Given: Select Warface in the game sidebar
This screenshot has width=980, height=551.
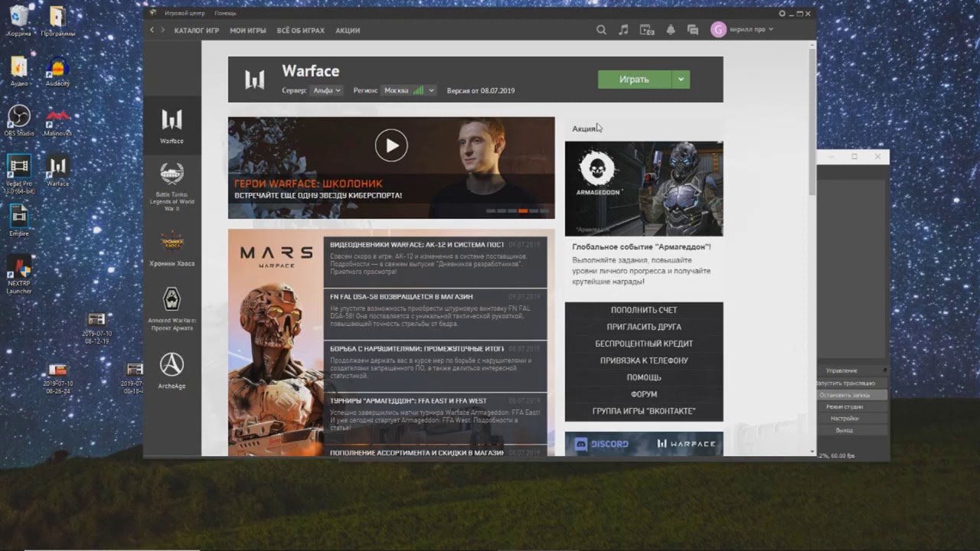Looking at the screenshot, I should pyautogui.click(x=171, y=126).
